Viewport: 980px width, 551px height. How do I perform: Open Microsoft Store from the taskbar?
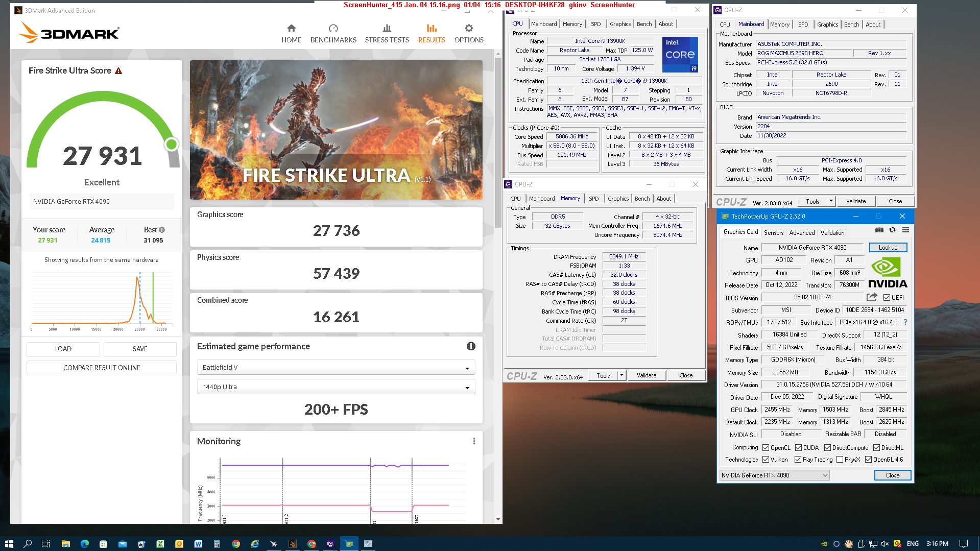pos(103,544)
